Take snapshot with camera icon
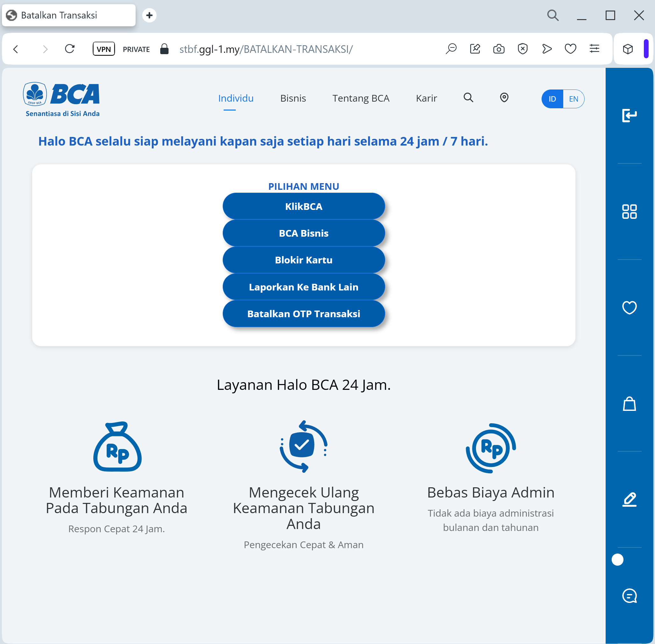Image resolution: width=655 pixels, height=644 pixels. coord(499,49)
